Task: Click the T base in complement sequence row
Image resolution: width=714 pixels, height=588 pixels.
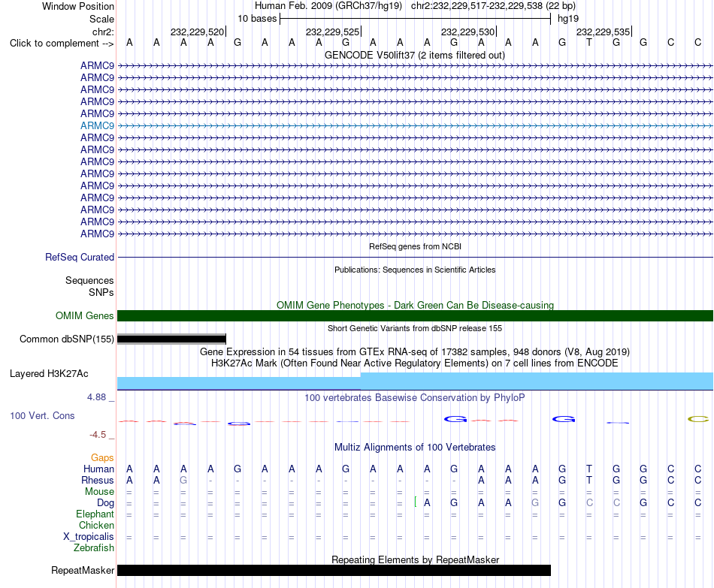Action: [x=588, y=43]
